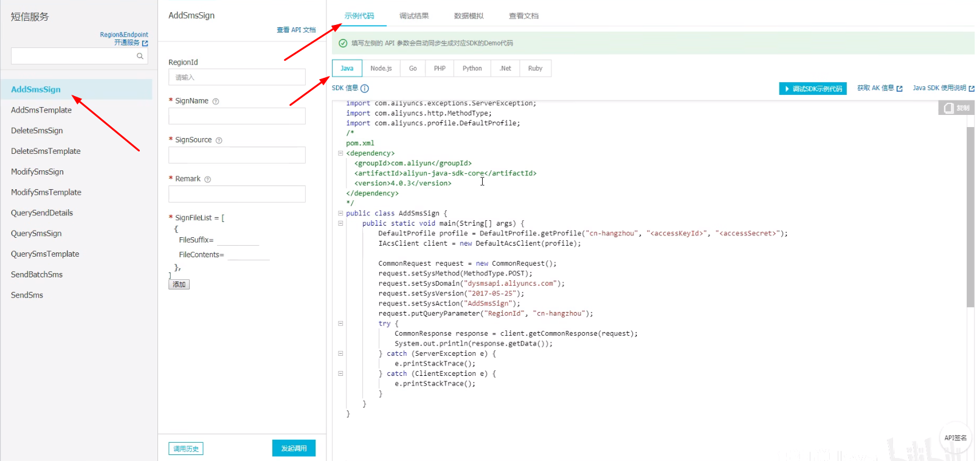Screen dimensions: 980x461
Task: Click the SignSource input field
Action: [x=237, y=155]
